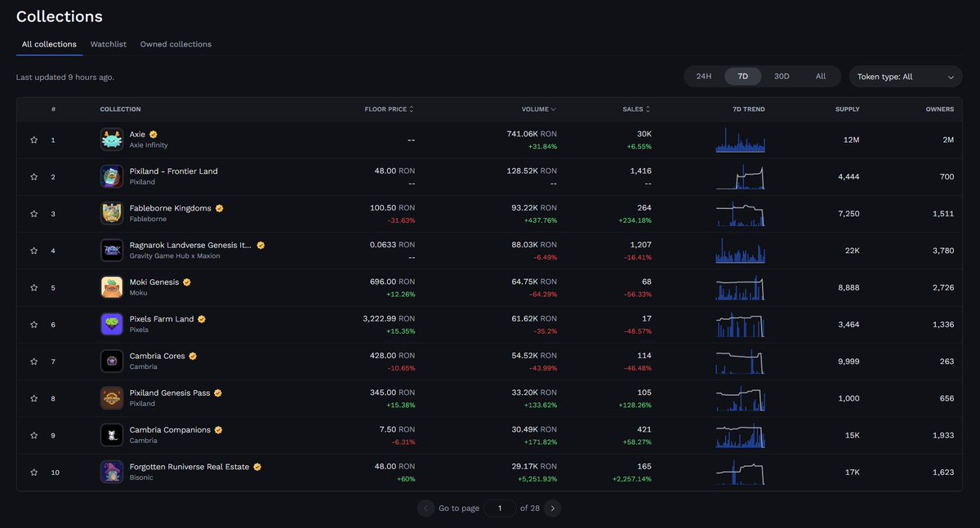Focus the page number input field

tap(500, 508)
